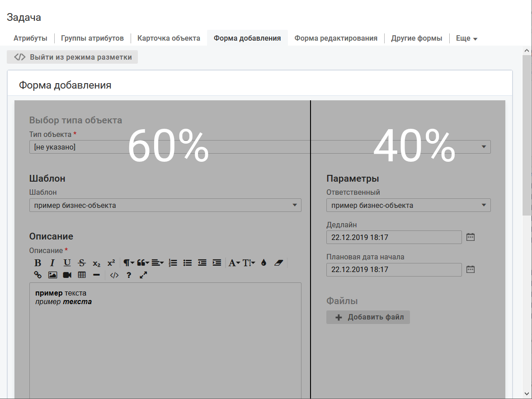Viewport: 532px width, 399px height.
Task: Open text color picker droplet icon
Action: click(x=264, y=263)
